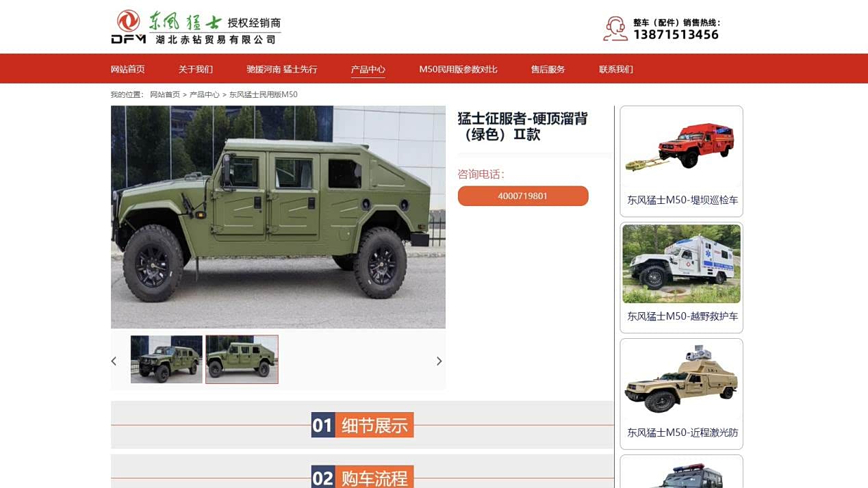Click the 4000719801 consultation phone button

523,196
